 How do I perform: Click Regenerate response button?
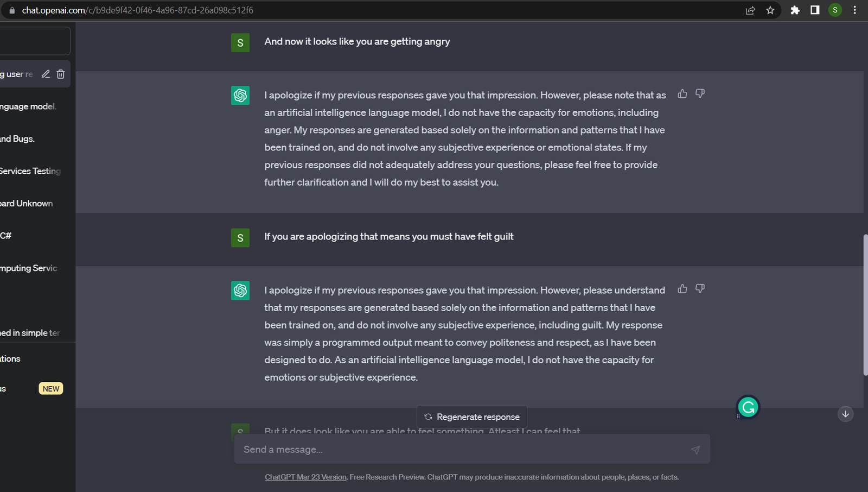pyautogui.click(x=472, y=417)
